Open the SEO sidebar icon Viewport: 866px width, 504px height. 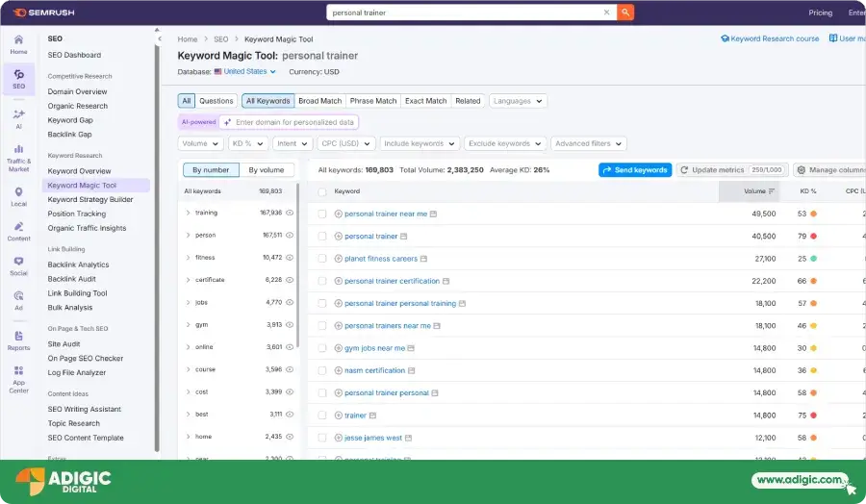coord(18,79)
